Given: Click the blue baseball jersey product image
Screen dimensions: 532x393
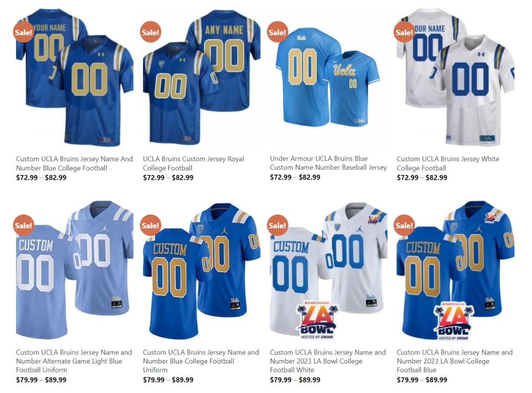Looking at the screenshot, I should [x=328, y=77].
